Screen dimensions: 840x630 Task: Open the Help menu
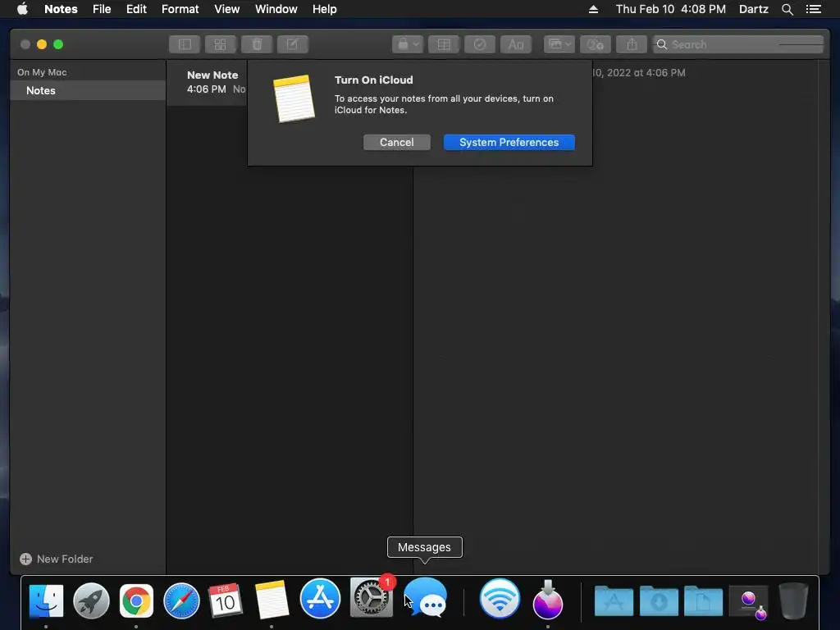[325, 9]
